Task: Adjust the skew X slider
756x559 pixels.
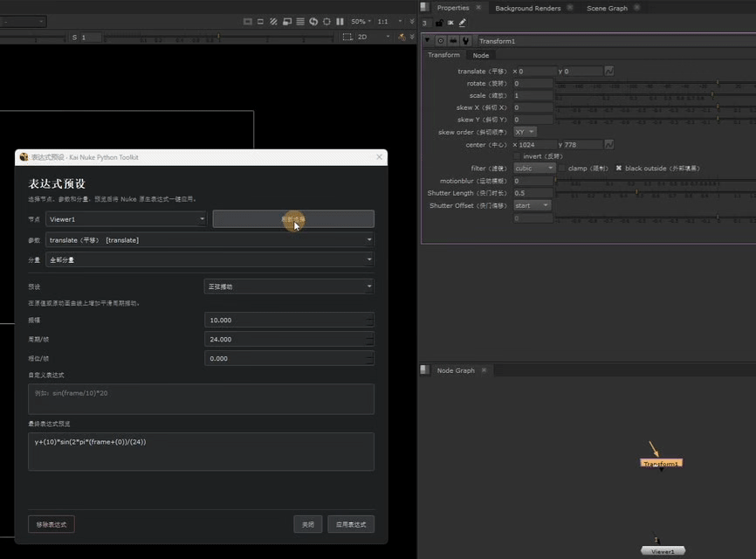Action: tap(656, 107)
